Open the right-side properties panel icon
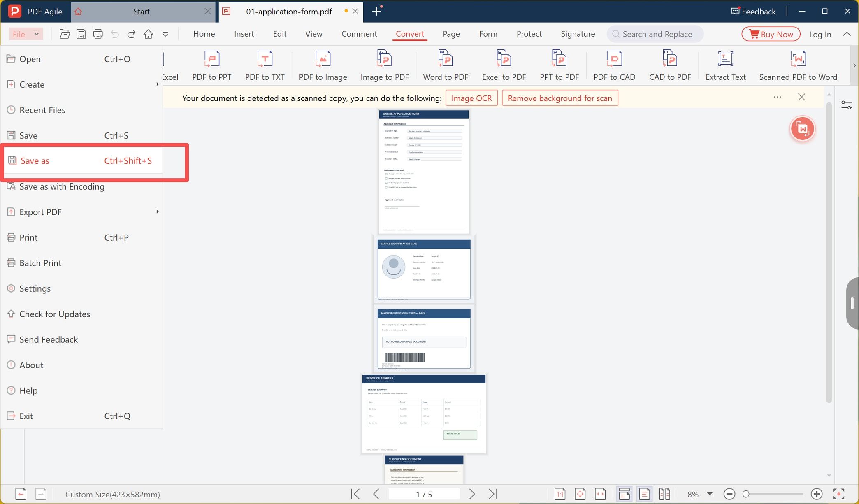This screenshot has height=504, width=859. tap(847, 105)
